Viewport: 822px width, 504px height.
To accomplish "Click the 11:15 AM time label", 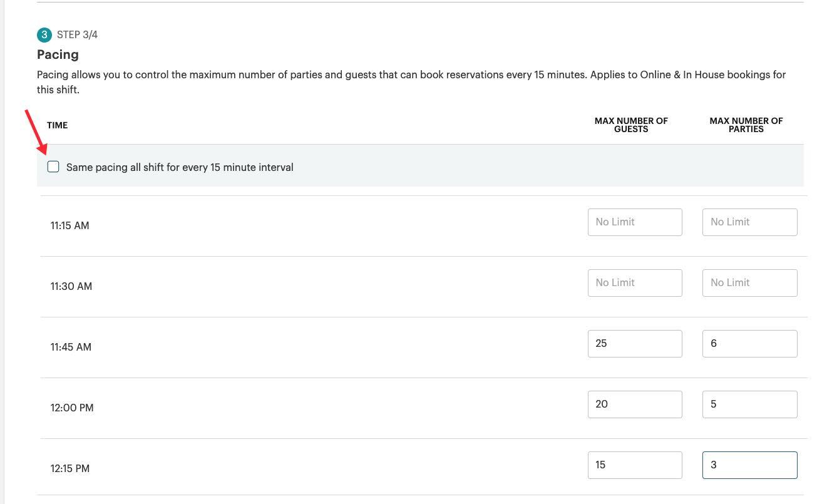I will point(69,225).
